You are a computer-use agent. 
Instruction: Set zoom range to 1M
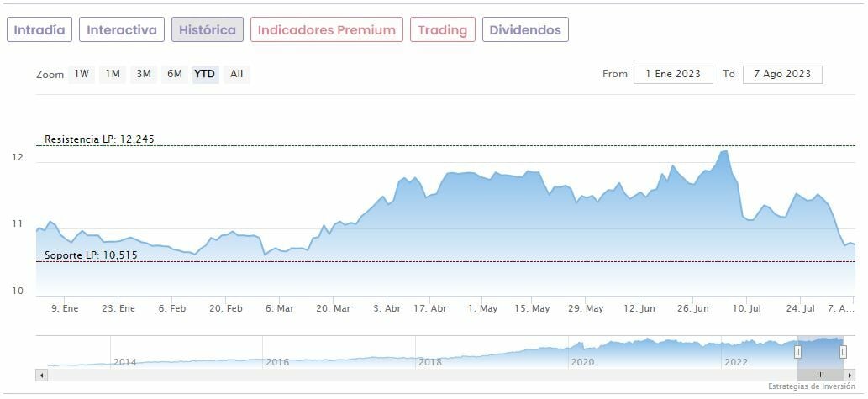113,74
